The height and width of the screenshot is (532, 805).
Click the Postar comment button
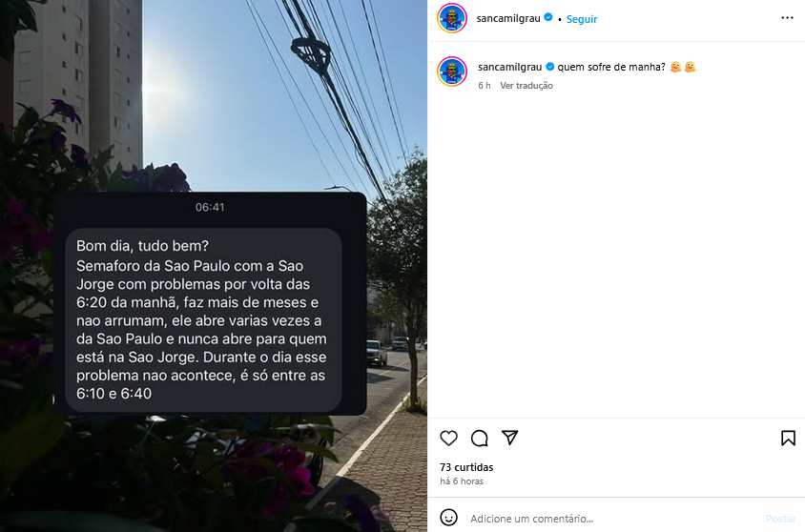tap(780, 518)
